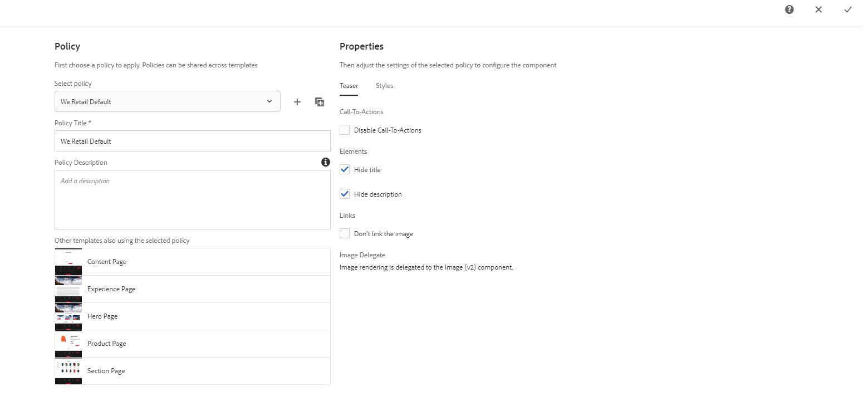Viewport: 868px width, 396px height.
Task: Open the Product Page template entry
Action: [x=107, y=344]
